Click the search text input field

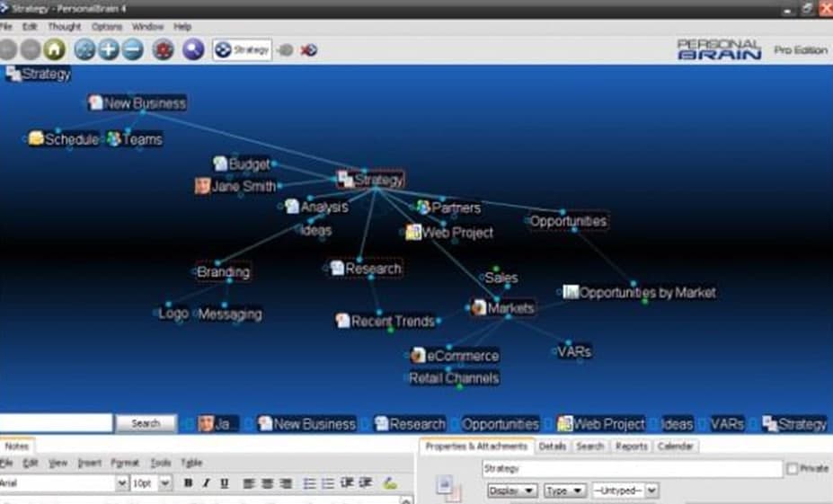tap(57, 423)
